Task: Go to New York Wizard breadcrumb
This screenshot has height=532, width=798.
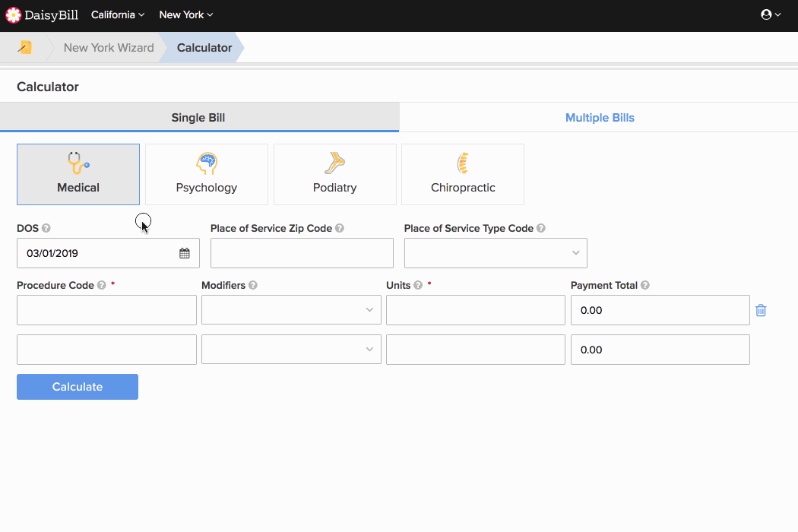Action: [x=109, y=47]
